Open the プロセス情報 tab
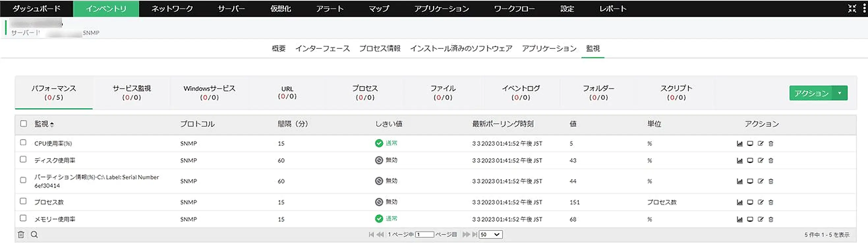 [380, 48]
